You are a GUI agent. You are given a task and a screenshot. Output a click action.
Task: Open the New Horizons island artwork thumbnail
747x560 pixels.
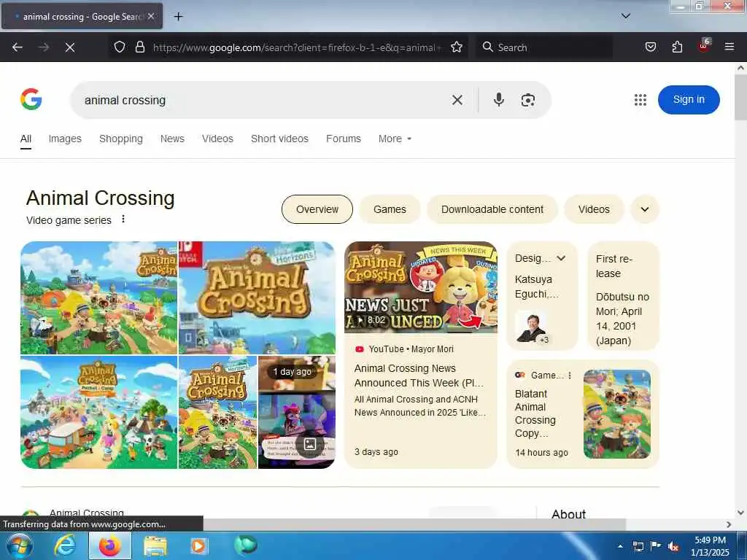99,297
